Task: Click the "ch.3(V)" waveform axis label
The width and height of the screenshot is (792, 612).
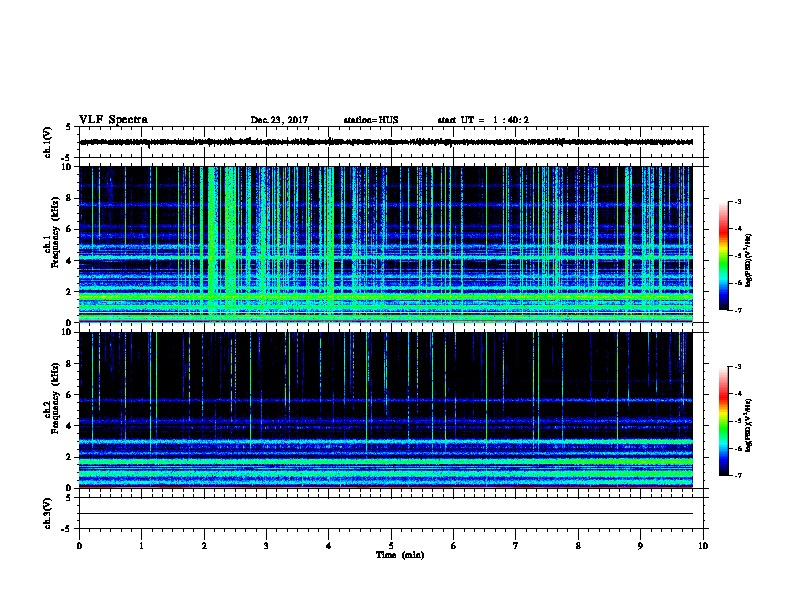Action: (48, 513)
